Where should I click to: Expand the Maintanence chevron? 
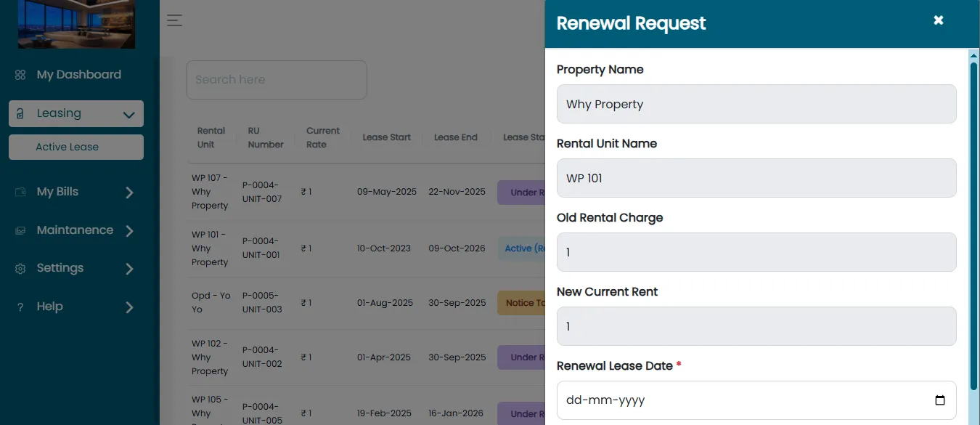click(129, 231)
